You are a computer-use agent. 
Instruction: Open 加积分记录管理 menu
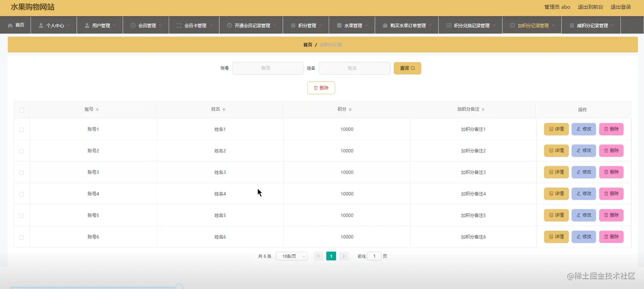[x=532, y=25]
